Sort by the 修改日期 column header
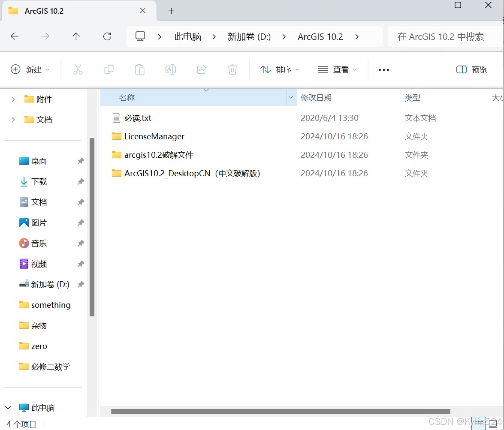Viewport: 504px width, 430px height. tap(348, 97)
